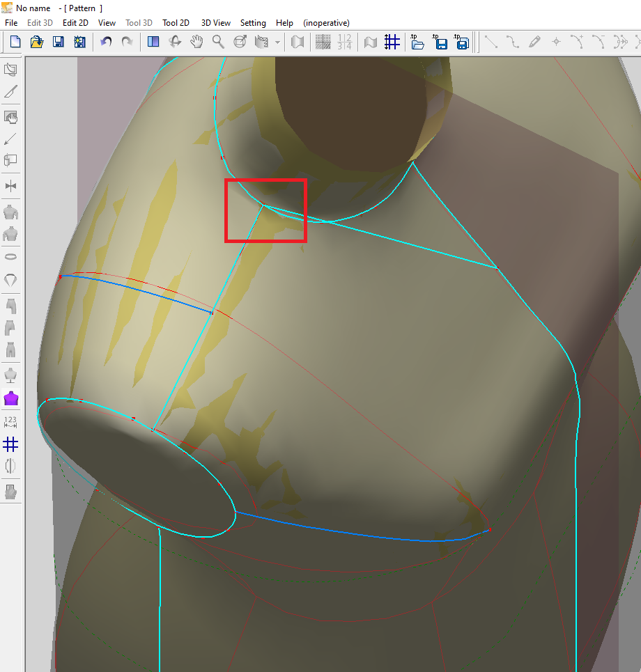Select the point crosshair tool

pyautogui.click(x=556, y=42)
